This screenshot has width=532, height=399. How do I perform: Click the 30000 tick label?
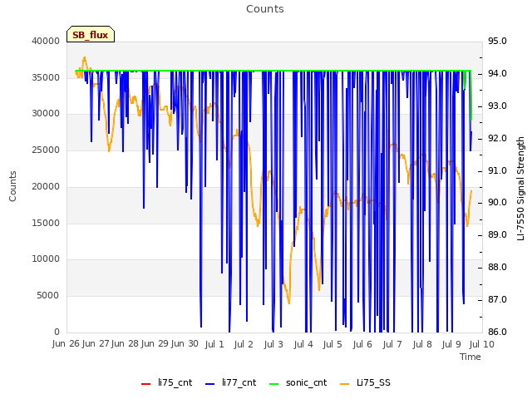[46, 113]
